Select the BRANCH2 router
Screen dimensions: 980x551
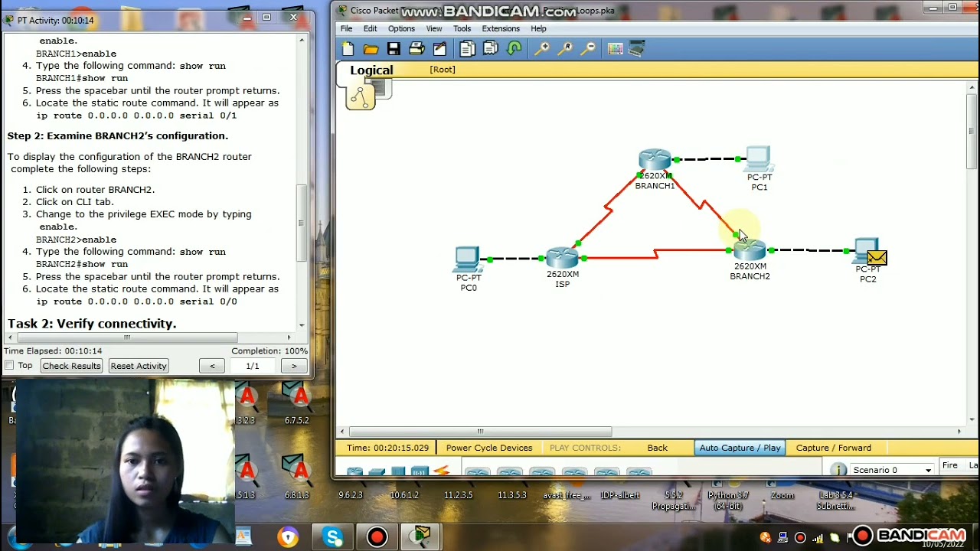(750, 250)
